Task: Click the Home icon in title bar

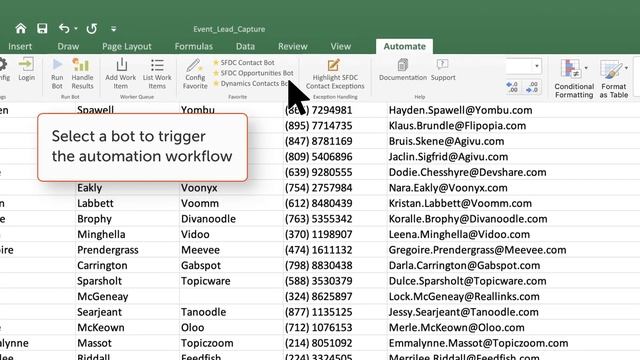Action: pyautogui.click(x=20, y=29)
